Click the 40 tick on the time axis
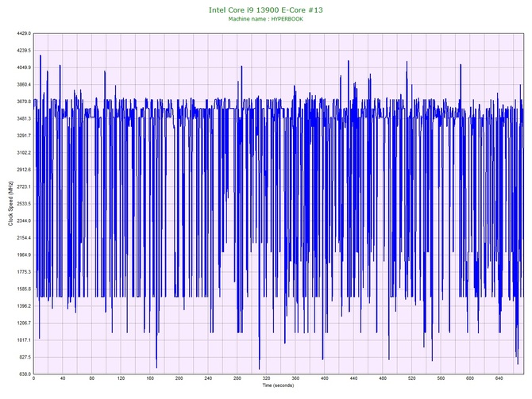 63,378
